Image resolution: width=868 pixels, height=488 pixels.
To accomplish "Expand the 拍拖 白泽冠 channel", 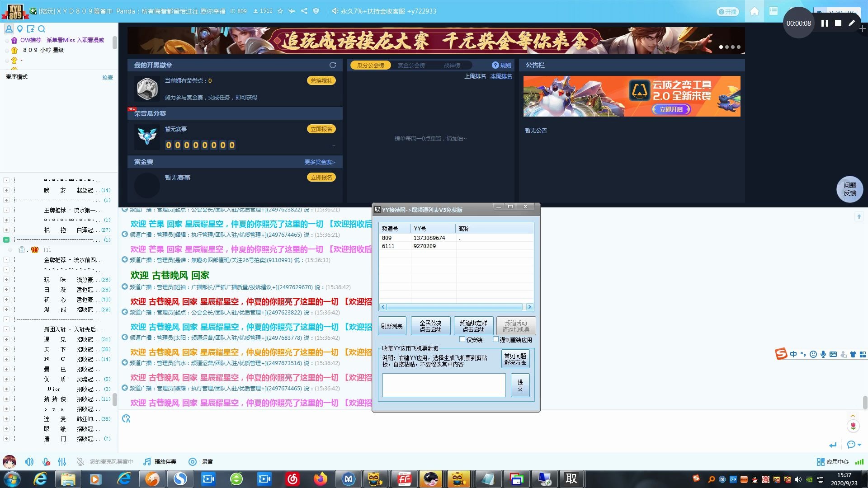I will [x=6, y=230].
